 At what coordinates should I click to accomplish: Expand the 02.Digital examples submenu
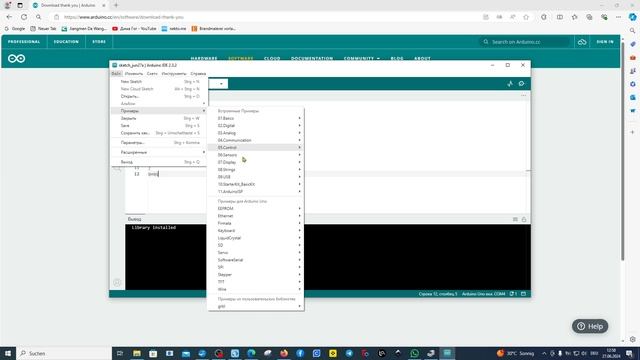click(x=256, y=126)
